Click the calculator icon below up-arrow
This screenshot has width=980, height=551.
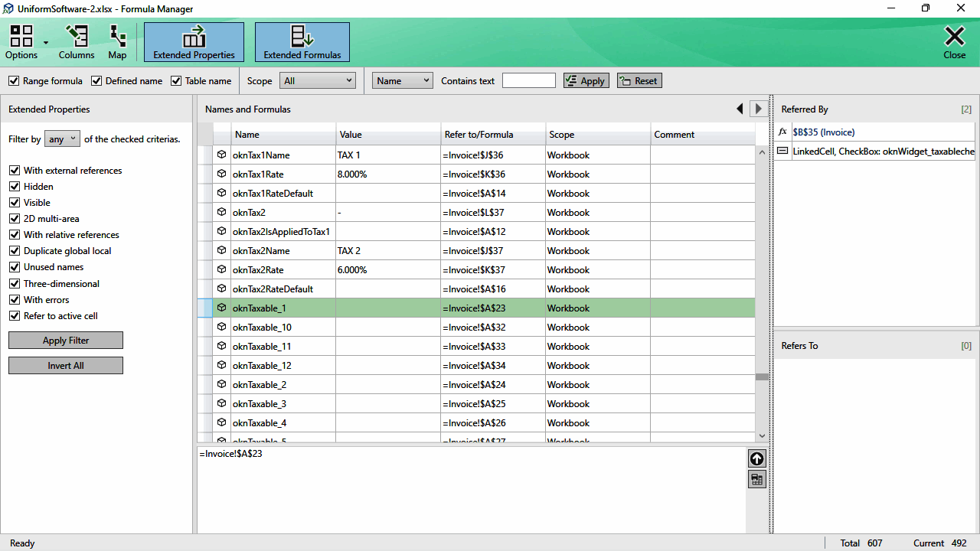click(756, 479)
